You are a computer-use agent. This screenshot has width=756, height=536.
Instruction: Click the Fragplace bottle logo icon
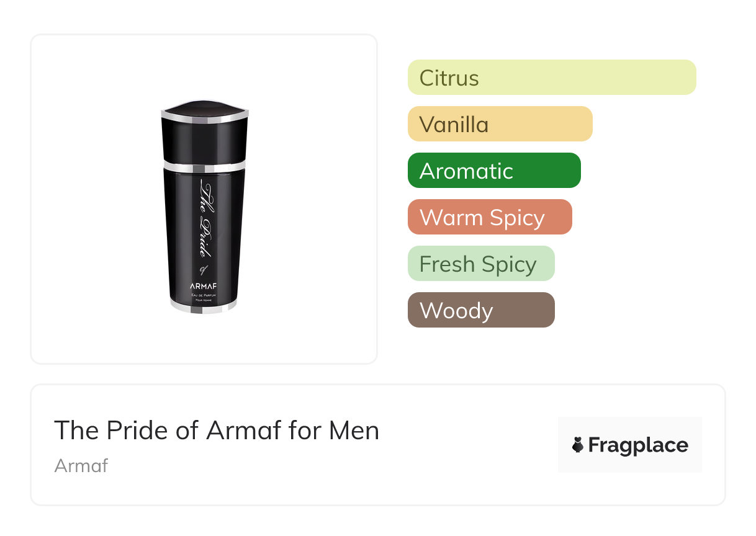578,445
